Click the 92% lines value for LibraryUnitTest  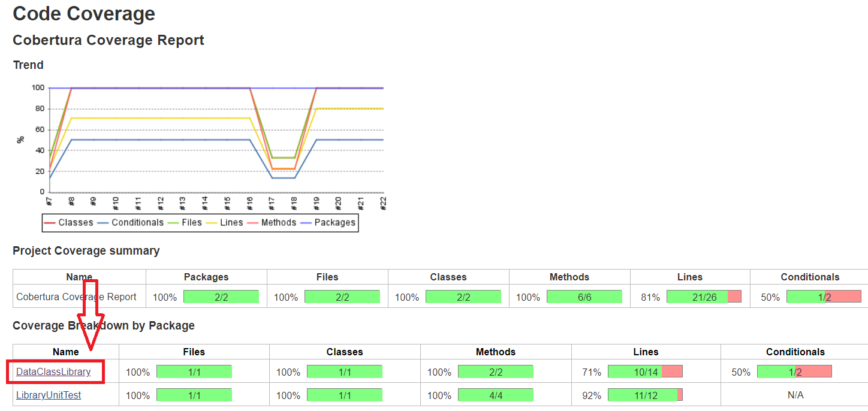coord(592,395)
